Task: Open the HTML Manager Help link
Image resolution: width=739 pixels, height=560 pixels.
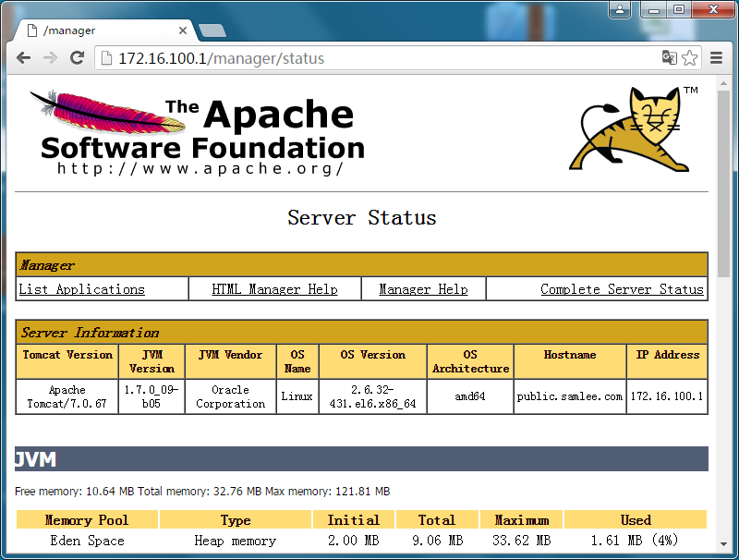Action: tap(274, 289)
